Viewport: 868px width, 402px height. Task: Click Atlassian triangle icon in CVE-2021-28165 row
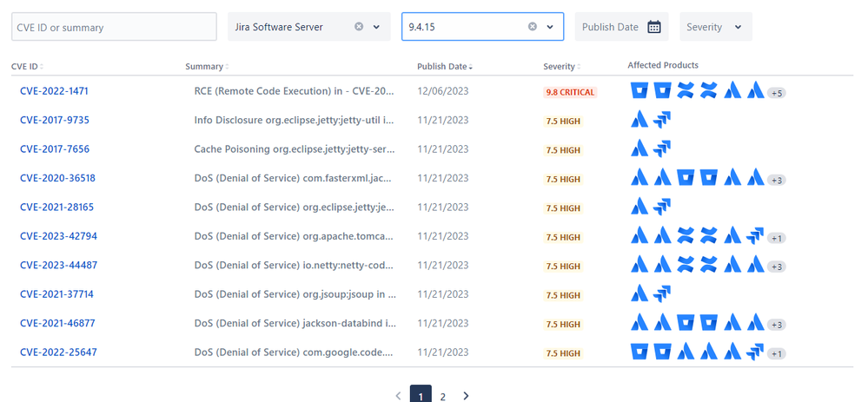[639, 207]
